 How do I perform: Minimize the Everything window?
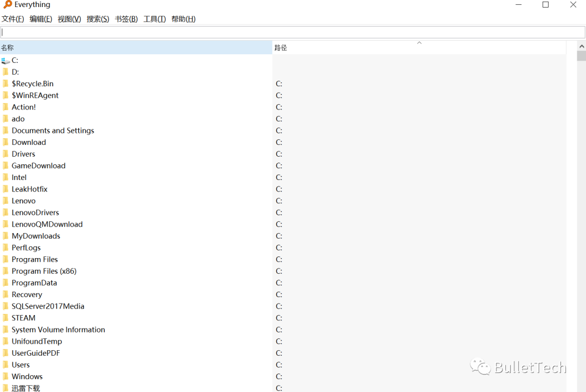(x=518, y=4)
